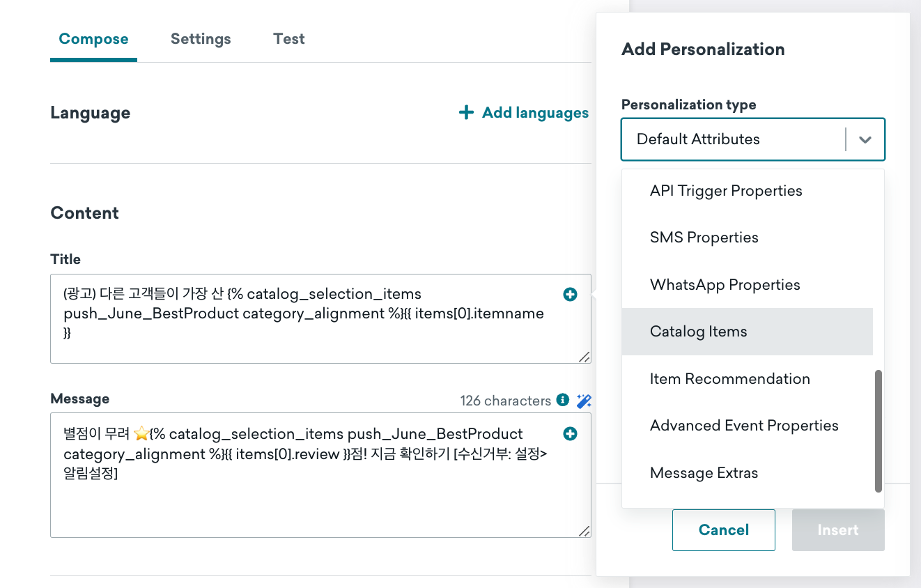The image size is (921, 588).
Task: Click the Add languages link
Action: [x=535, y=113]
